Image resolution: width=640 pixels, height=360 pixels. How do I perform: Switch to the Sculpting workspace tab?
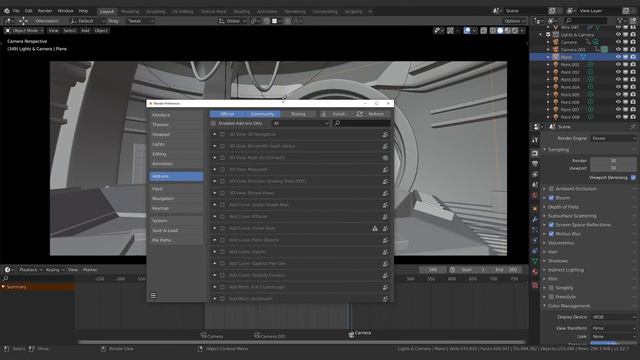(x=156, y=11)
